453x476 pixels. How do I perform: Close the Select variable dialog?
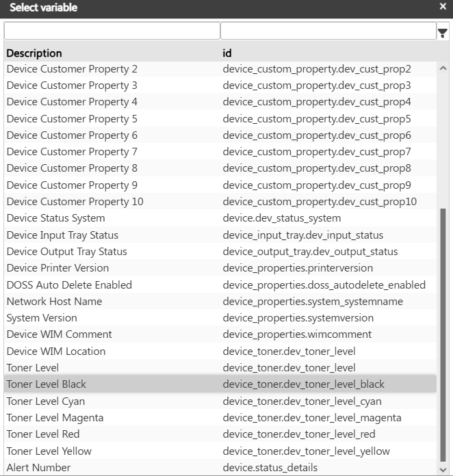pos(443,7)
